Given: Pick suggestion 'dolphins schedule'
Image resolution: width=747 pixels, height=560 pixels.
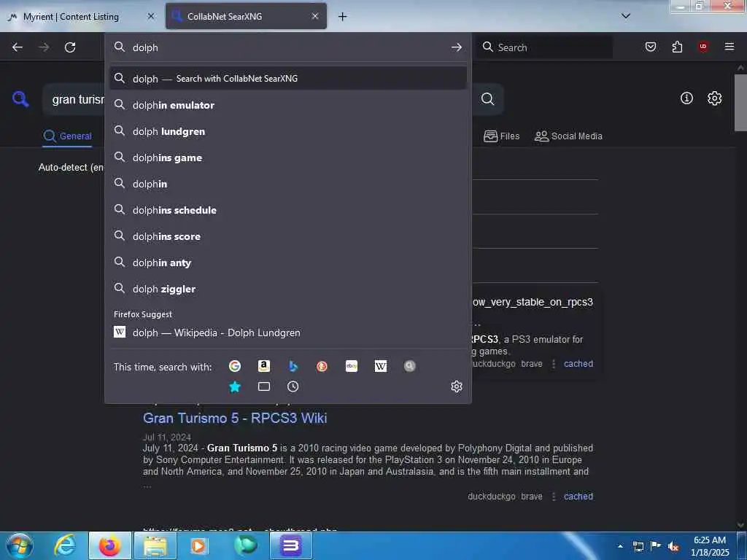Looking at the screenshot, I should tap(288, 210).
